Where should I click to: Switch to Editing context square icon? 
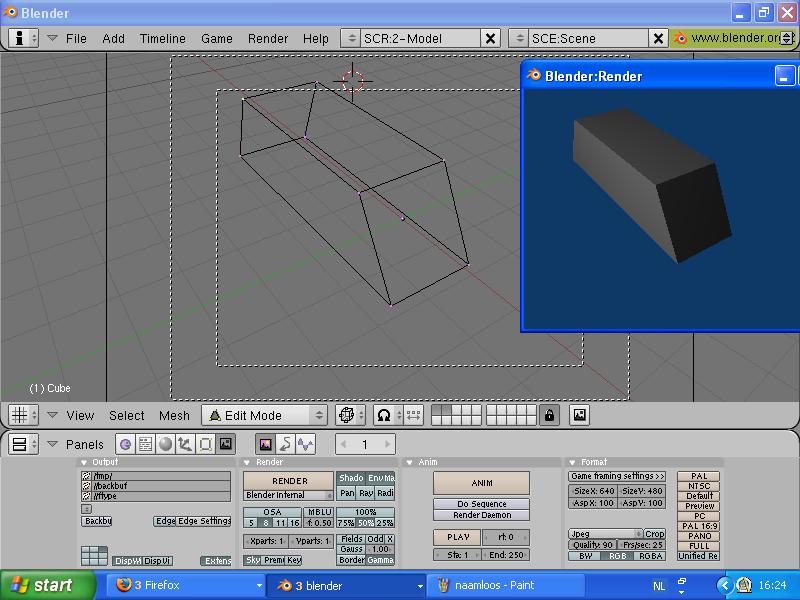pyautogui.click(x=205, y=444)
